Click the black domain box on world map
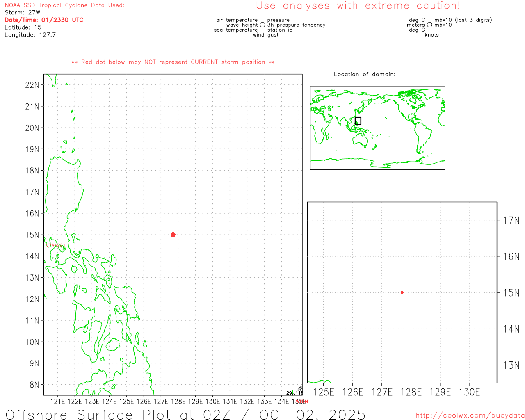The width and height of the screenshot is (525, 420). pyautogui.click(x=358, y=121)
